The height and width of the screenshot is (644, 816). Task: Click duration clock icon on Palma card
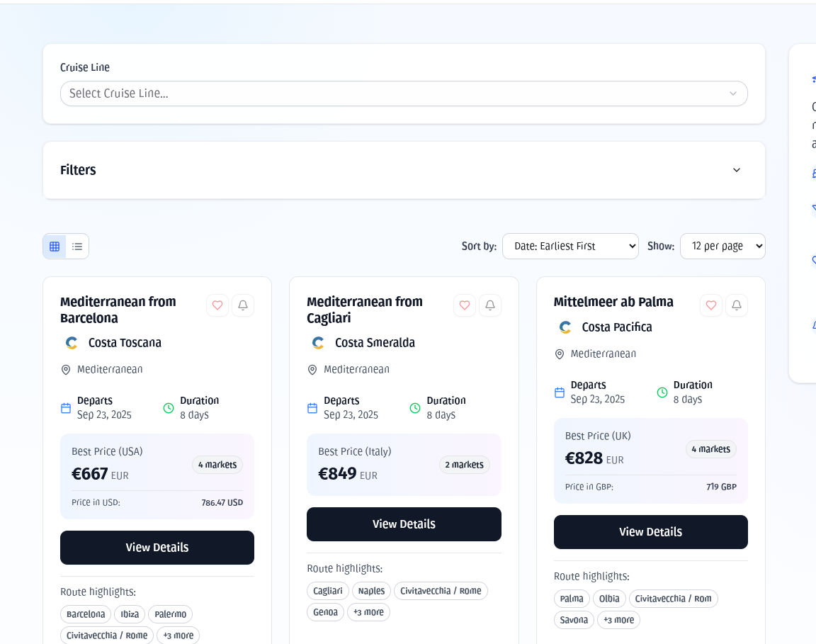[x=662, y=392]
